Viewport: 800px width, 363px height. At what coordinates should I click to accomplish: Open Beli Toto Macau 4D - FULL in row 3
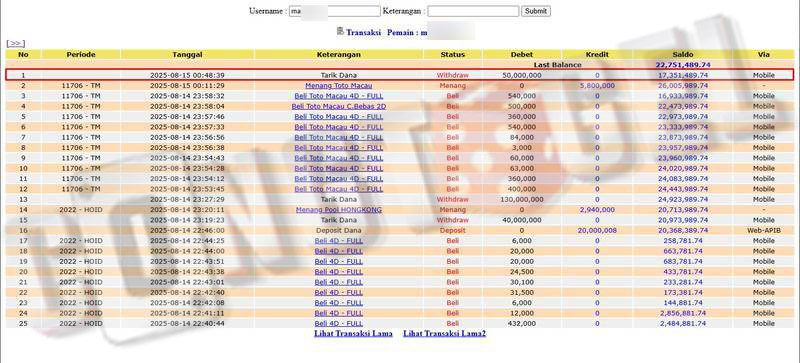coord(339,96)
